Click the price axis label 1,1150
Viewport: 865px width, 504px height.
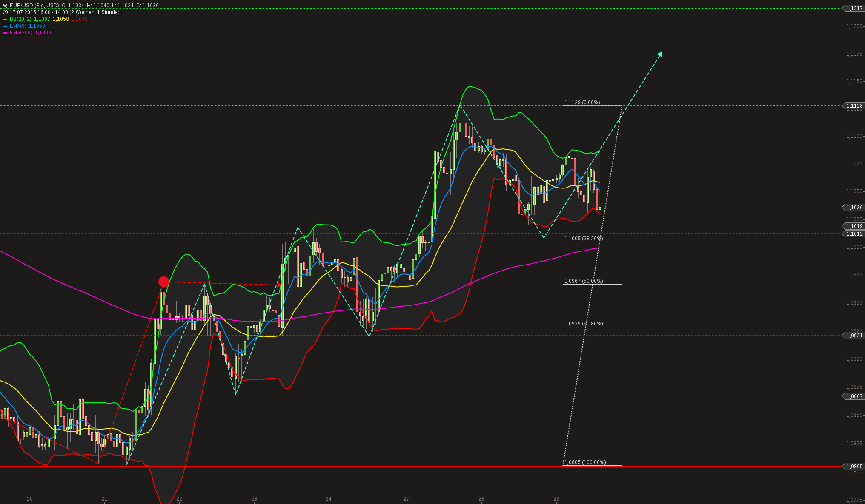(854, 81)
